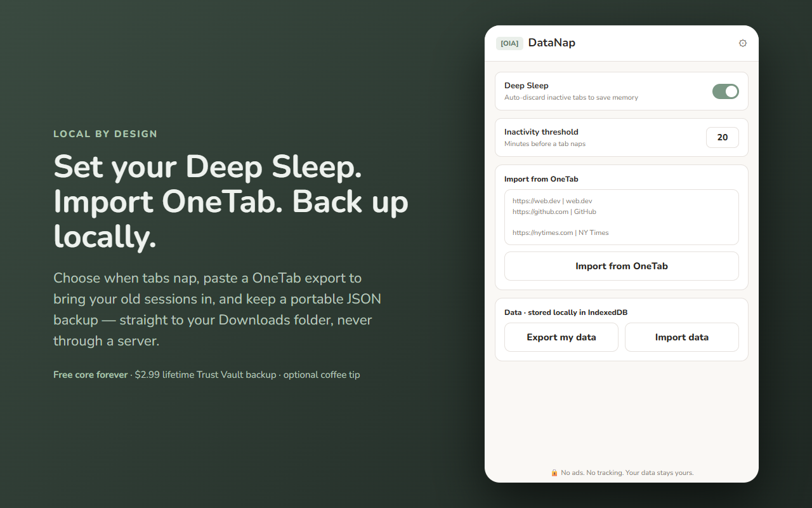Click Export my data button
The image size is (812, 508).
pos(561,337)
